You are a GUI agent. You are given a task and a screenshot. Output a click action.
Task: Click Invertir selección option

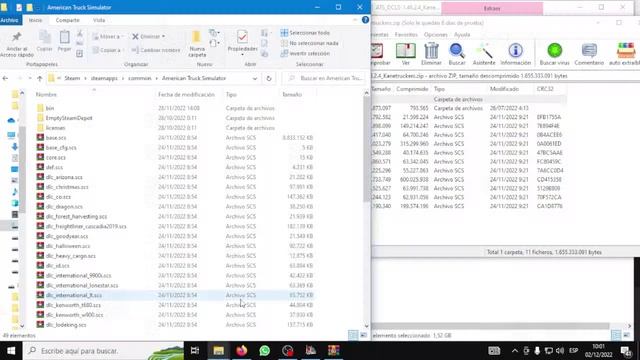point(305,53)
